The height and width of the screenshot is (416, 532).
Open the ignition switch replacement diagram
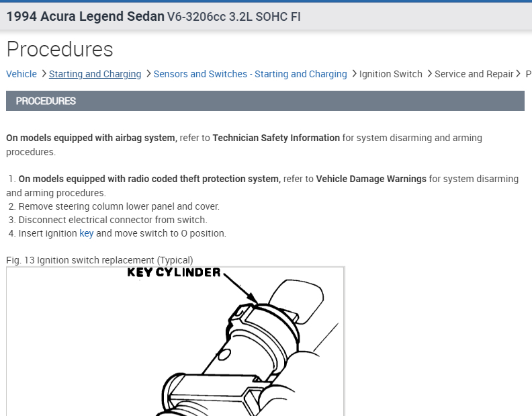coord(175,341)
